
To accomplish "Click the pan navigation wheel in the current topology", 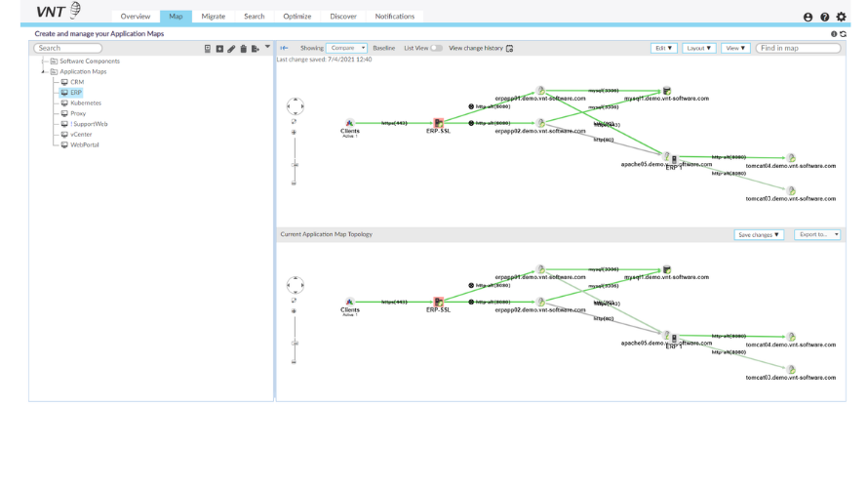I will coord(296,285).
